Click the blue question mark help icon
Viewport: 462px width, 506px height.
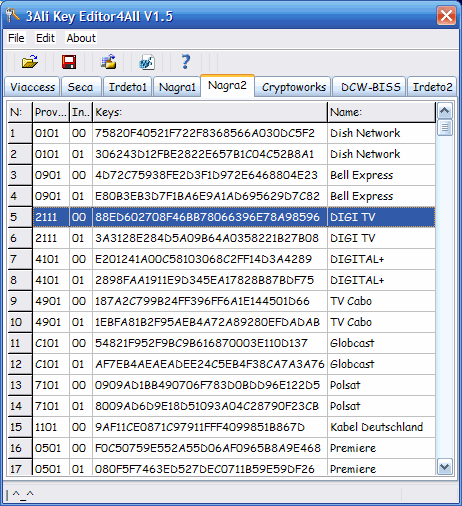tap(186, 62)
